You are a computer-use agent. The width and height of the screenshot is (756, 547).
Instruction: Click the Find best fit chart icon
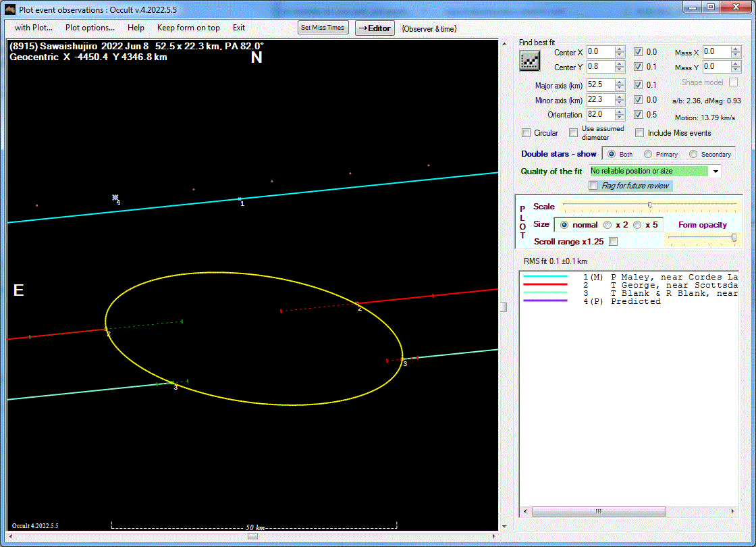(529, 60)
